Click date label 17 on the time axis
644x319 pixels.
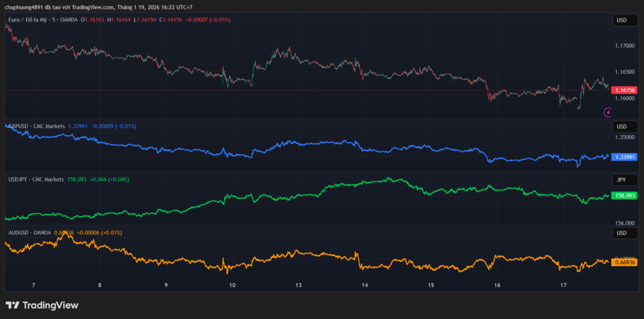[563, 285]
